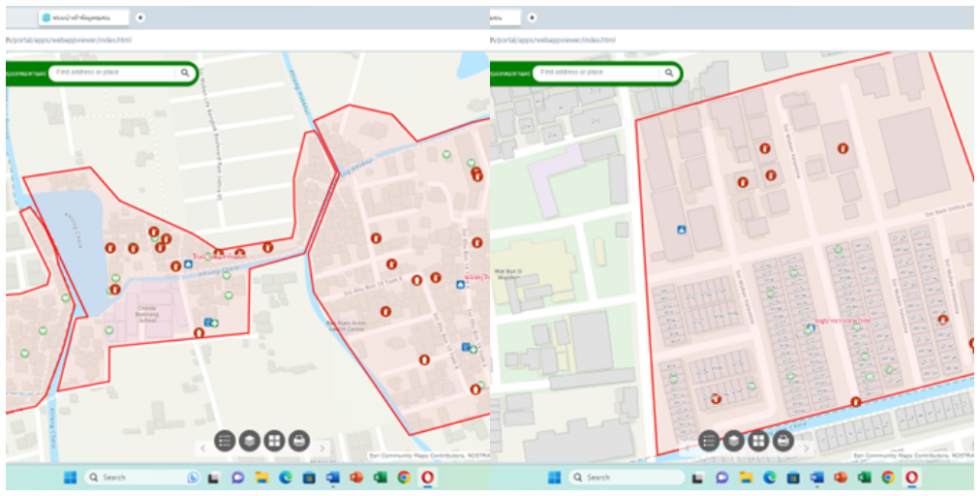Open Windows Start menu on left taskbar
The height and width of the screenshot is (496, 980).
[70, 478]
